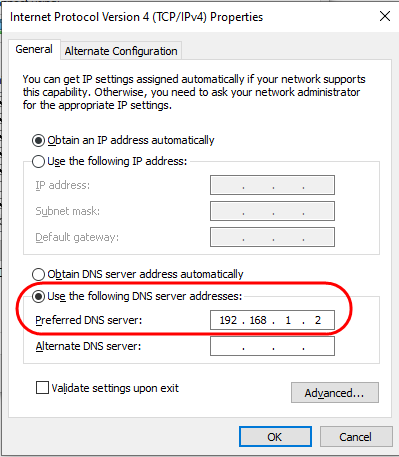Open the Advanced settings button

(335, 393)
